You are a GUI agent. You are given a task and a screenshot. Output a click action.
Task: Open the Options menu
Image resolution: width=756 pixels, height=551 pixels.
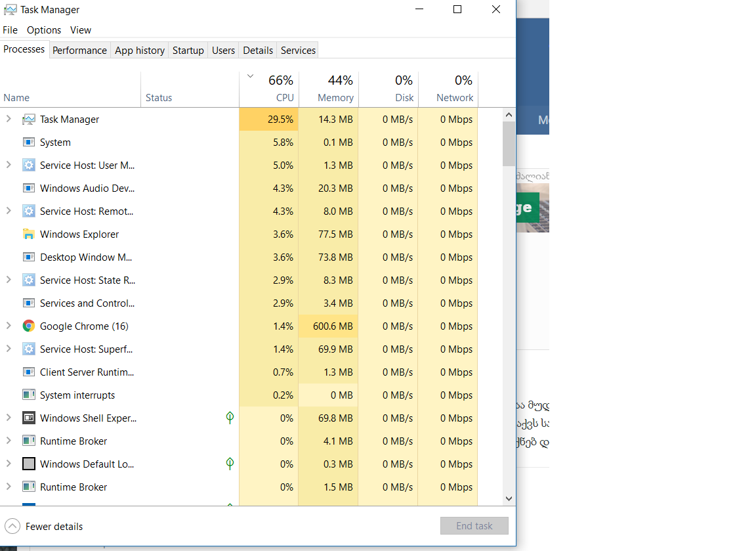[44, 30]
